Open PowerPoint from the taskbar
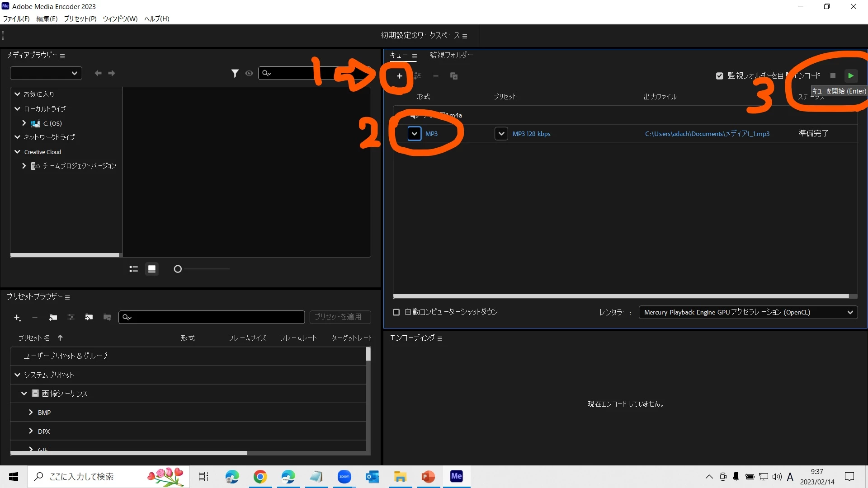 click(x=428, y=477)
